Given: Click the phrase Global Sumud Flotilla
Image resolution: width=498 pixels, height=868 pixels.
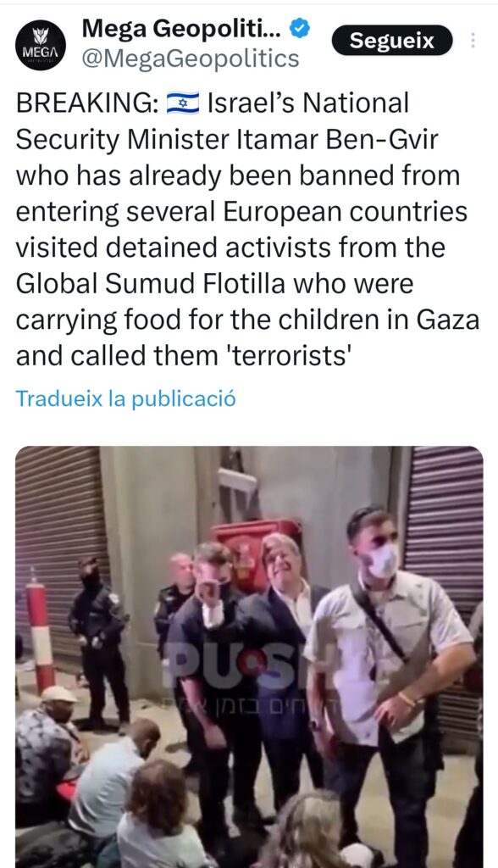Looking at the screenshot, I should pyautogui.click(x=151, y=284).
